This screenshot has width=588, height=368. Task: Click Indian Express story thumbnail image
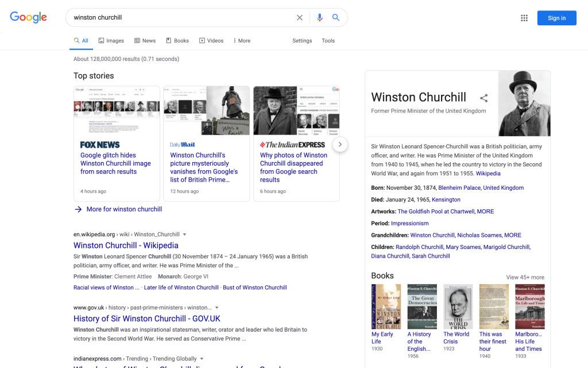tap(296, 110)
